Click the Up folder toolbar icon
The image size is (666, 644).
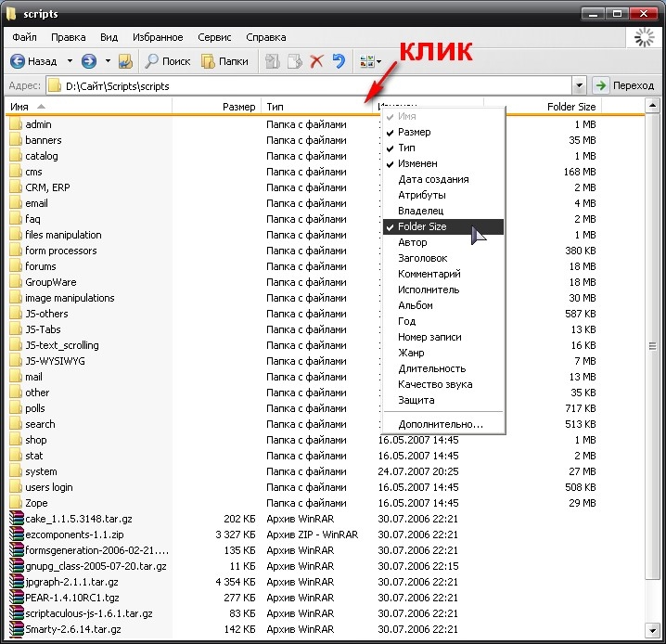pyautogui.click(x=125, y=61)
